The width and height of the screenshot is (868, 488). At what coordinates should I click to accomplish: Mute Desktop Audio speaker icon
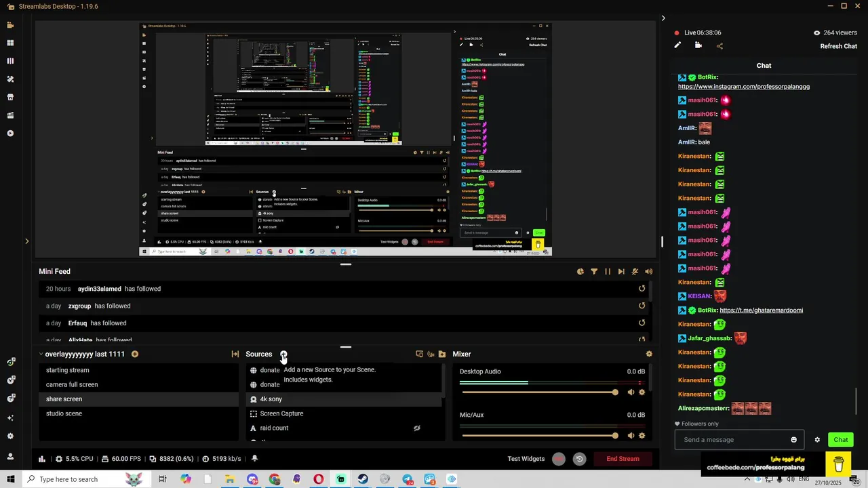coord(631,392)
